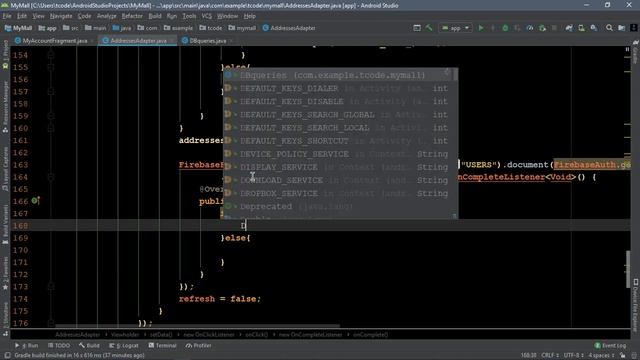Click the editor inspection indicator top-right
Viewport: 640px width, 360px height.
[627, 49]
